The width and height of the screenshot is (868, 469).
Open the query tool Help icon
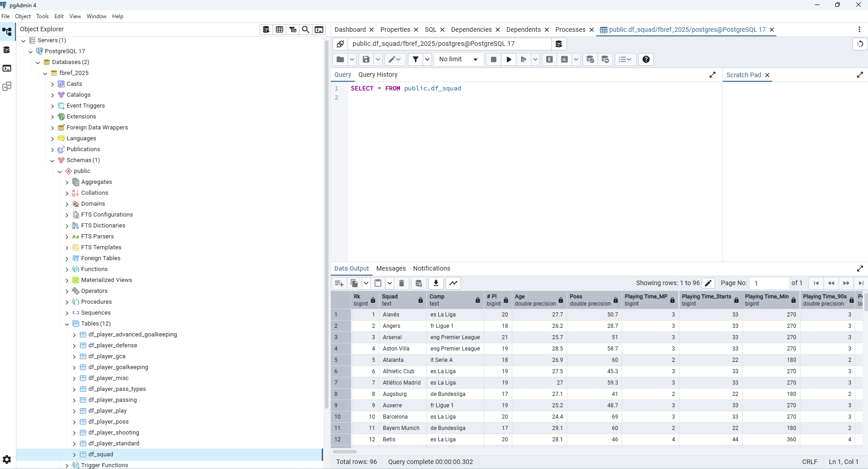646,59
